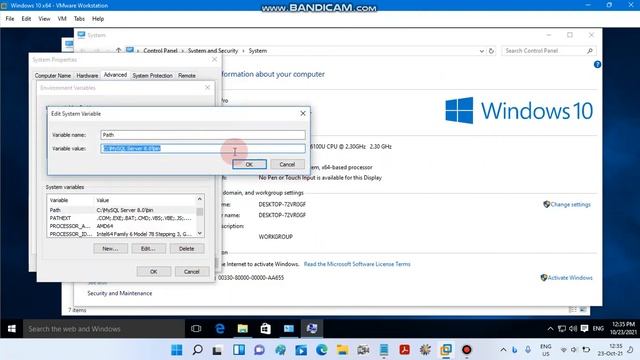
Task: Click Cancel in the Environment Variables dialog
Action: click(x=191, y=271)
